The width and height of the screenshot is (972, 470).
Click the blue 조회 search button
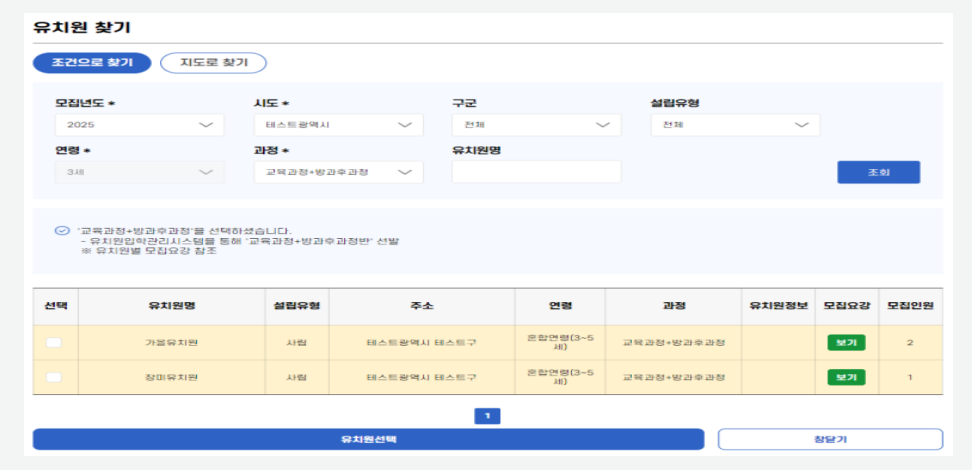878,172
